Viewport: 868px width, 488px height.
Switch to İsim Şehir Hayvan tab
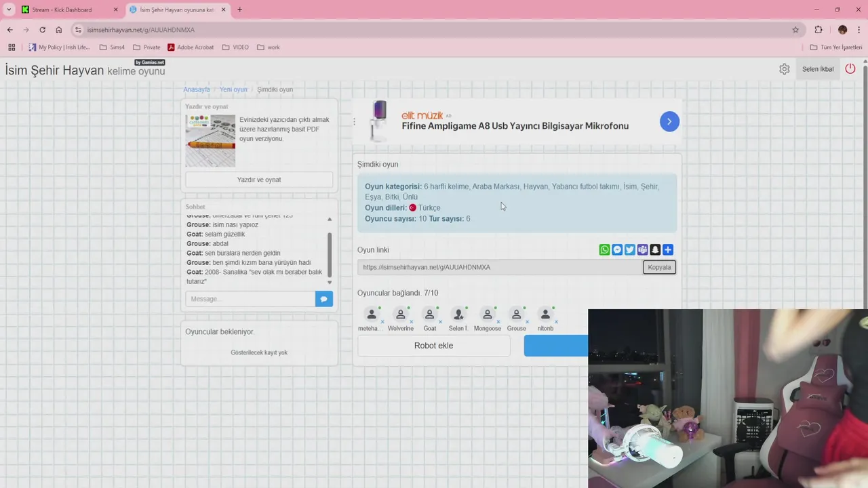(178, 9)
